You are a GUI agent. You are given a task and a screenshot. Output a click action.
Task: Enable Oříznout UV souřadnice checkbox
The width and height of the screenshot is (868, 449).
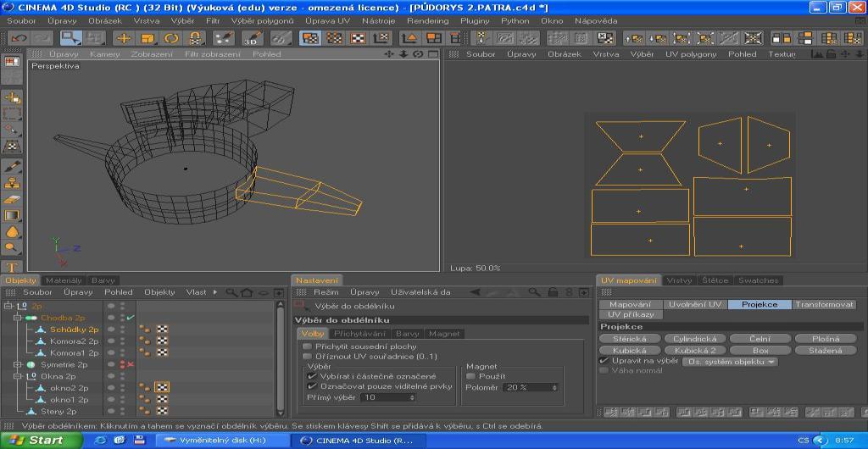(307, 357)
